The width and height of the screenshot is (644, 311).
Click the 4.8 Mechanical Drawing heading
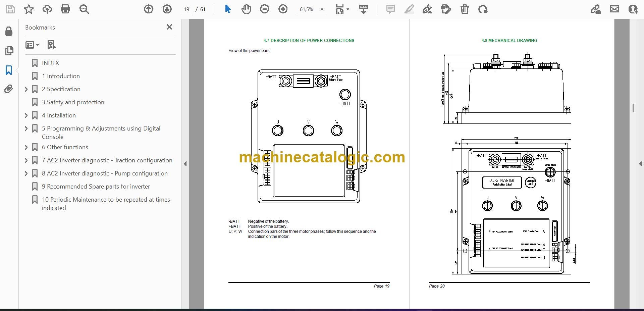[x=509, y=41]
